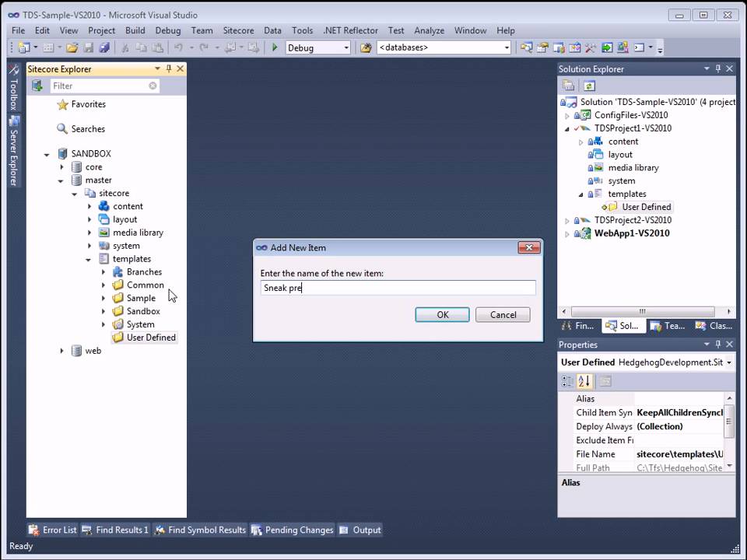Click the Solution Explorer properties icon
Viewport: 747px width, 560px height.
click(x=568, y=86)
